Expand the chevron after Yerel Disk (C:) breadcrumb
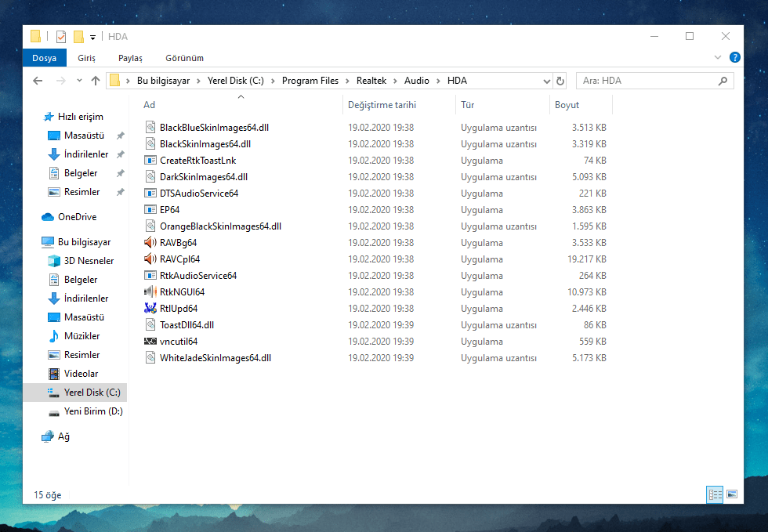The image size is (768, 532). (x=273, y=81)
